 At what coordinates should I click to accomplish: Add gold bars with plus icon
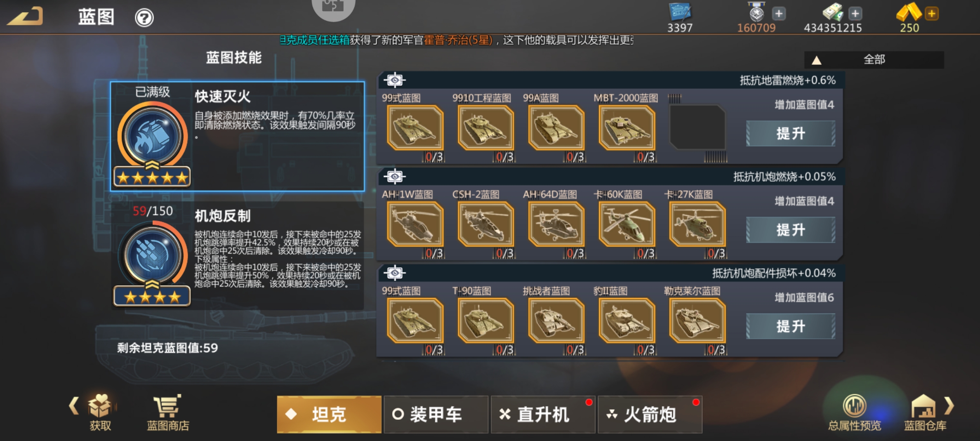tap(931, 13)
